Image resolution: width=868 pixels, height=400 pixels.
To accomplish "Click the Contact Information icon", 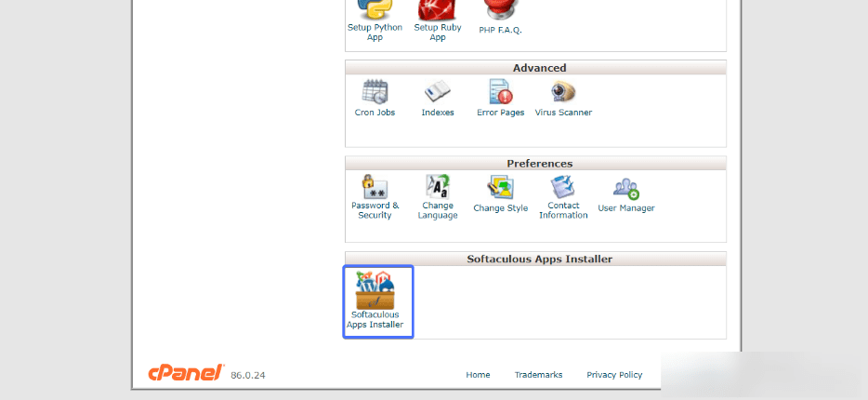I will pyautogui.click(x=563, y=187).
